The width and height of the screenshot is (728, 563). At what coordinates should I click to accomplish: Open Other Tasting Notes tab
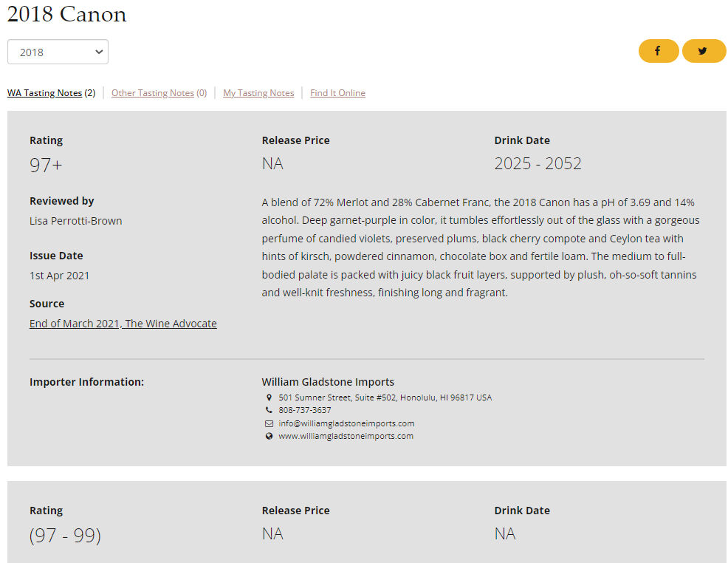152,93
